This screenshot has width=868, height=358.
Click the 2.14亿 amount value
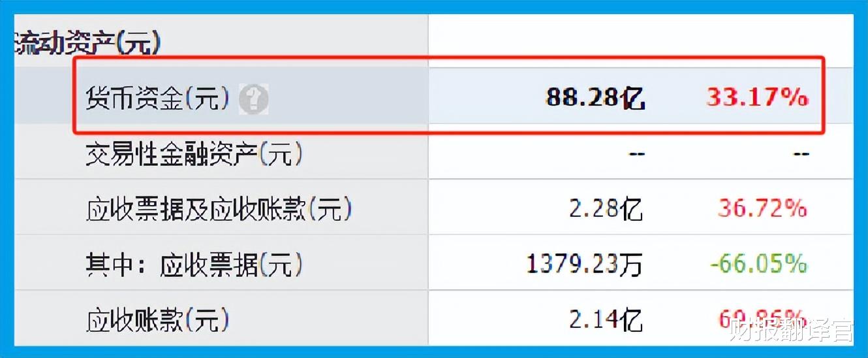606,320
